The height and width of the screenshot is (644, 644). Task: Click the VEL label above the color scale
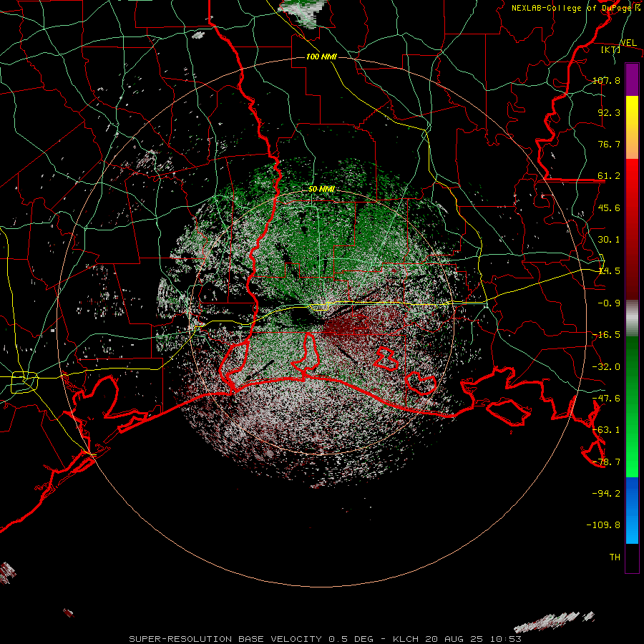pos(628,43)
